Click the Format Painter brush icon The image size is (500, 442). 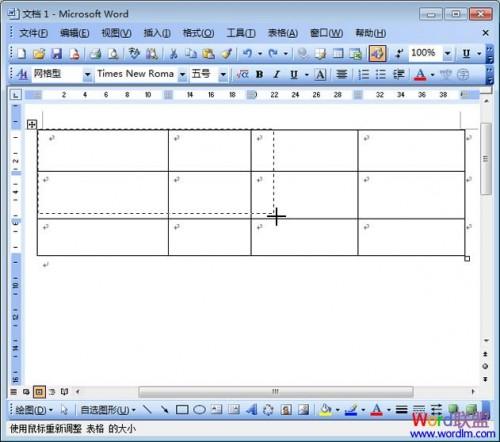227,54
